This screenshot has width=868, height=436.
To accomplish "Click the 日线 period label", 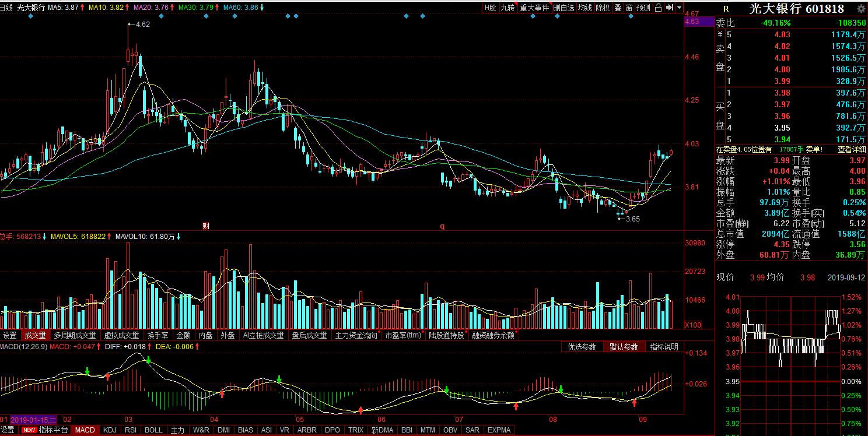I will pos(6,8).
